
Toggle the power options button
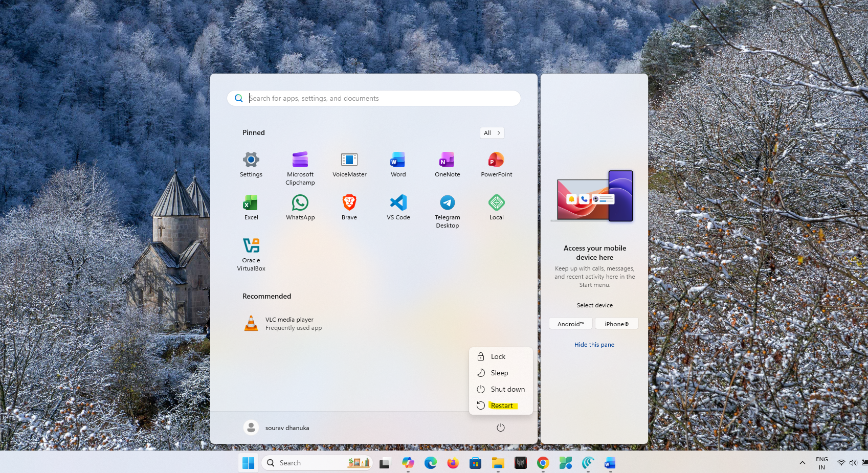tap(500, 428)
